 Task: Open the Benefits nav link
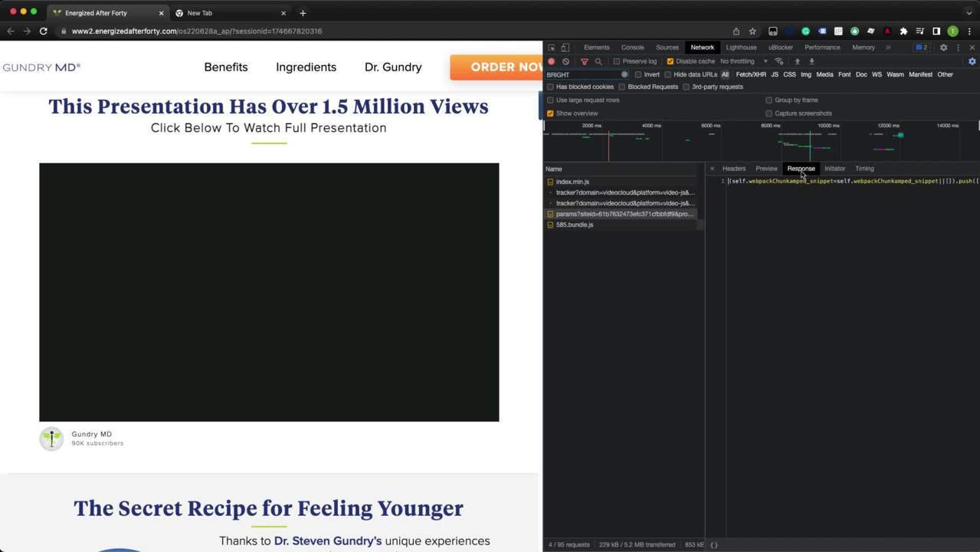[x=226, y=67]
